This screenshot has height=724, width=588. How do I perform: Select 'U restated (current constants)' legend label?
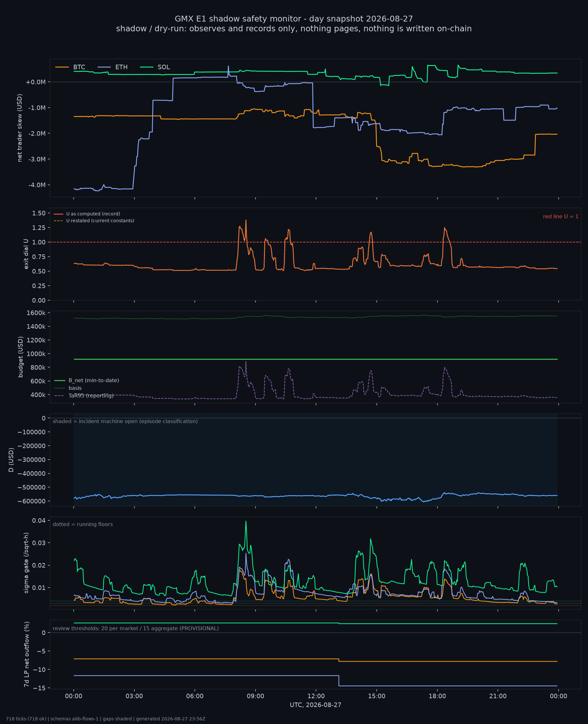[100, 220]
